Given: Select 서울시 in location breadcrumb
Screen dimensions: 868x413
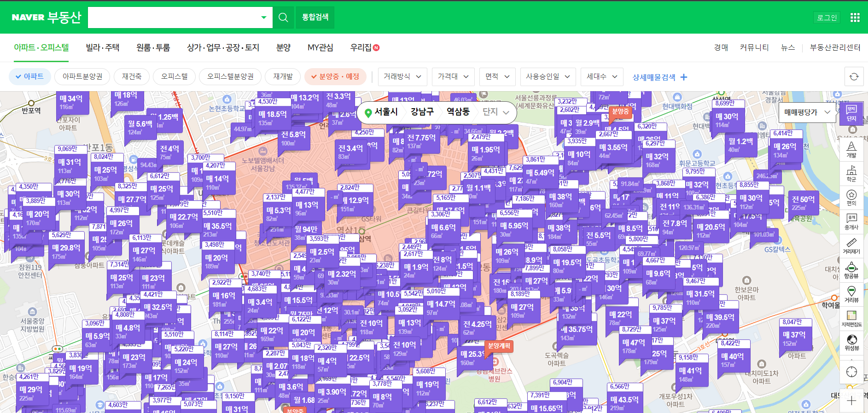Looking at the screenshot, I should pos(386,112).
